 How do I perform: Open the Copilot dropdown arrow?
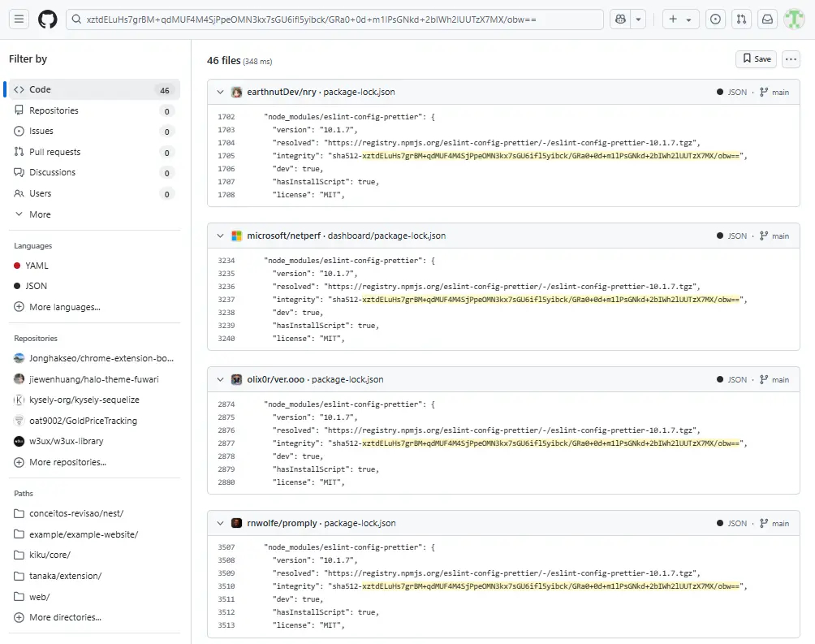tap(639, 19)
